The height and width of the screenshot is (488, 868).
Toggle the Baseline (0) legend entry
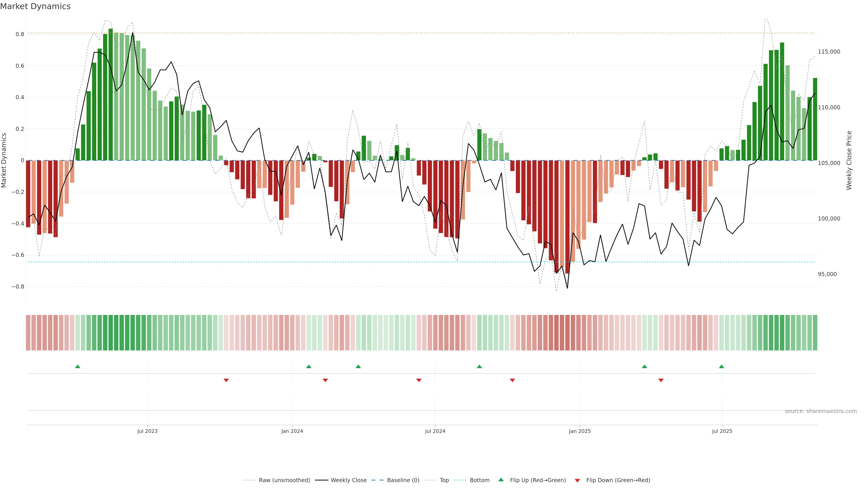tap(403, 480)
